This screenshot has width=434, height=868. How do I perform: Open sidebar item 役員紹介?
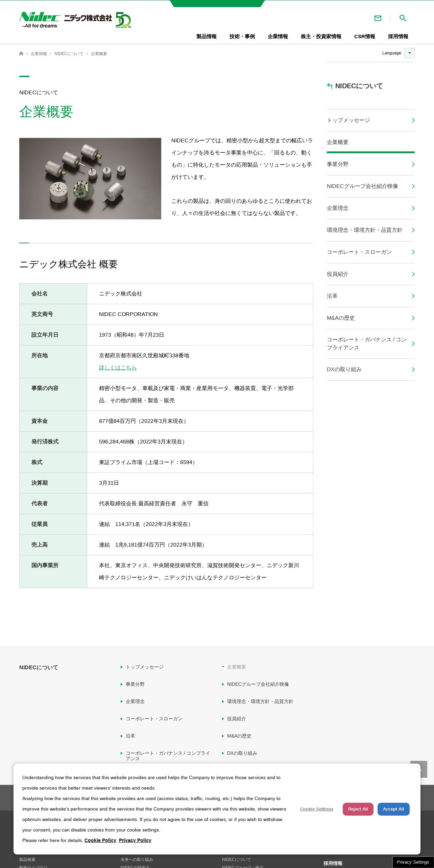pyautogui.click(x=371, y=274)
